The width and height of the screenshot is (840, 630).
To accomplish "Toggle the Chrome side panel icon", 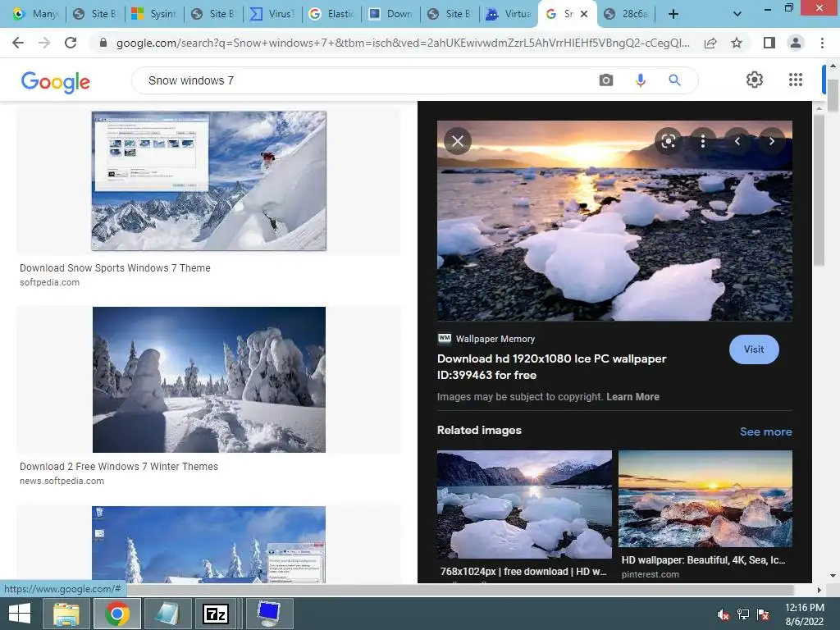I will (x=769, y=43).
